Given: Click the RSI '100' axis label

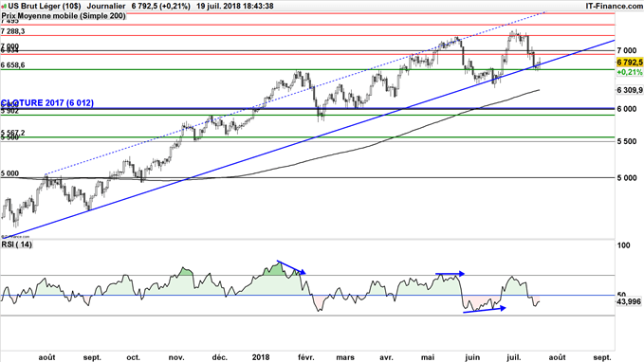Looking at the screenshot, I should pyautogui.click(x=623, y=245).
